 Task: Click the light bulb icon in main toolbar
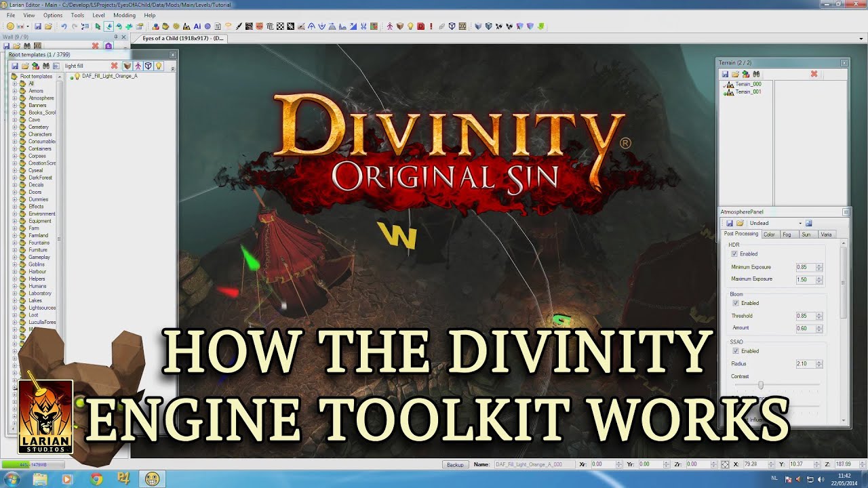tap(410, 26)
